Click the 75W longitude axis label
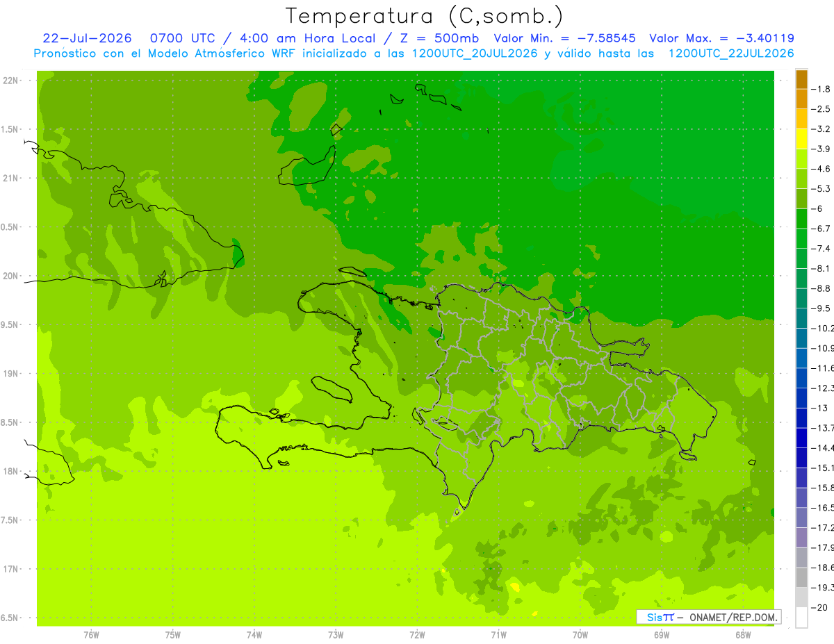834x644 pixels. (x=173, y=634)
